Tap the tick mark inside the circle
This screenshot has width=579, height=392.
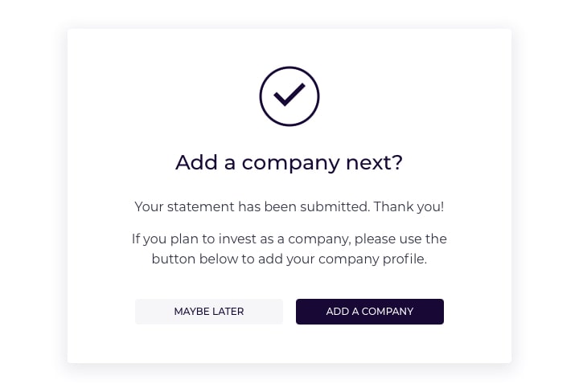click(x=289, y=95)
